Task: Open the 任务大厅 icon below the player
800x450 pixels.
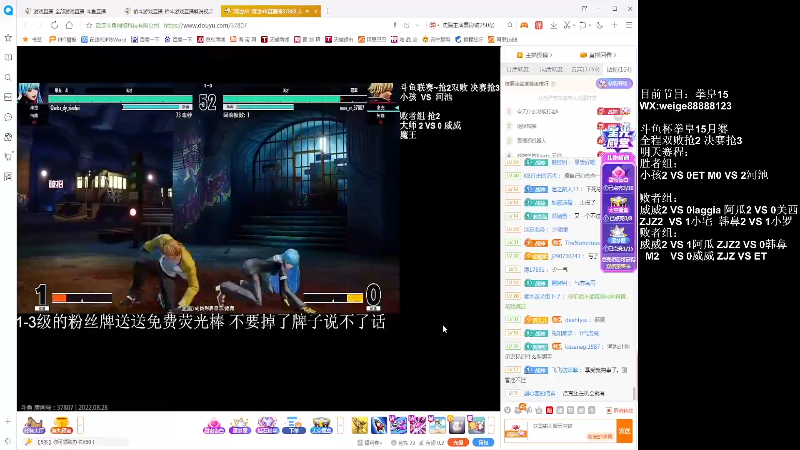Action: click(x=34, y=425)
